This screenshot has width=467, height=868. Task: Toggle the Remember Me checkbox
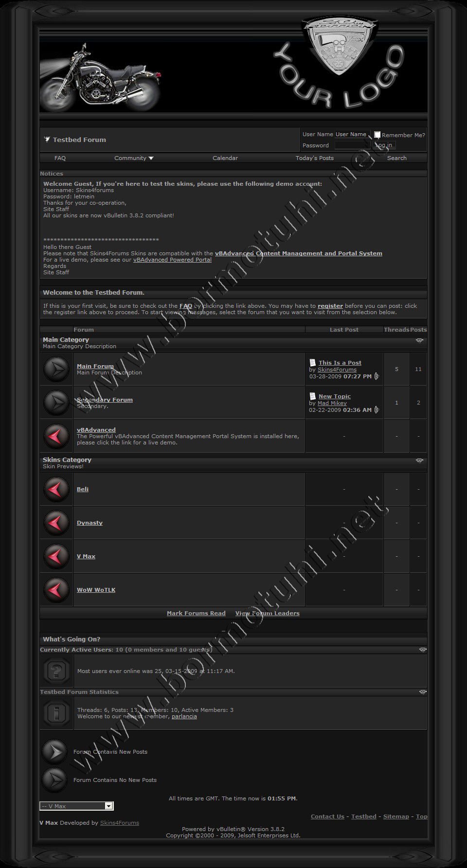[377, 135]
